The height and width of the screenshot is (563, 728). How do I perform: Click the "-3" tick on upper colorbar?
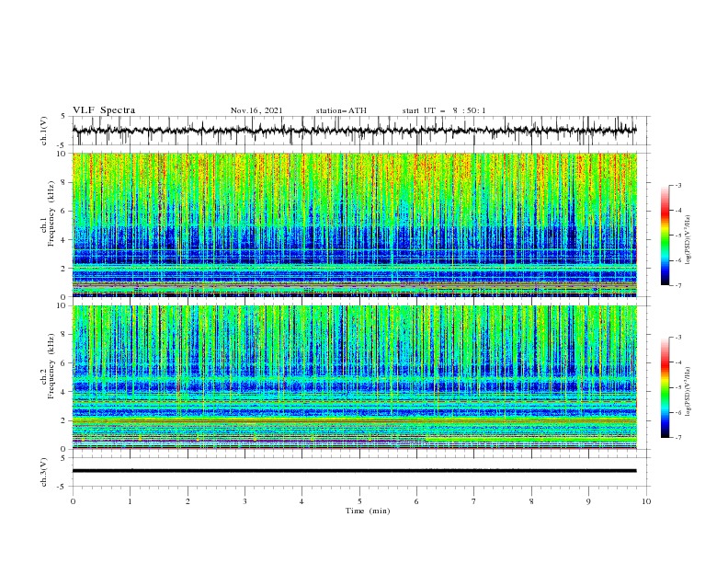tap(678, 185)
